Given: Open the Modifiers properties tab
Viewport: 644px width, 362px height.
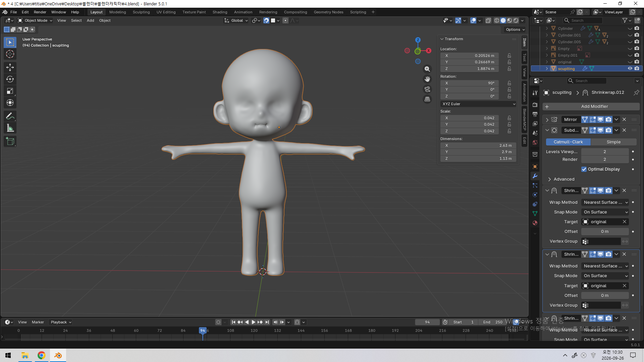Looking at the screenshot, I should click(535, 176).
